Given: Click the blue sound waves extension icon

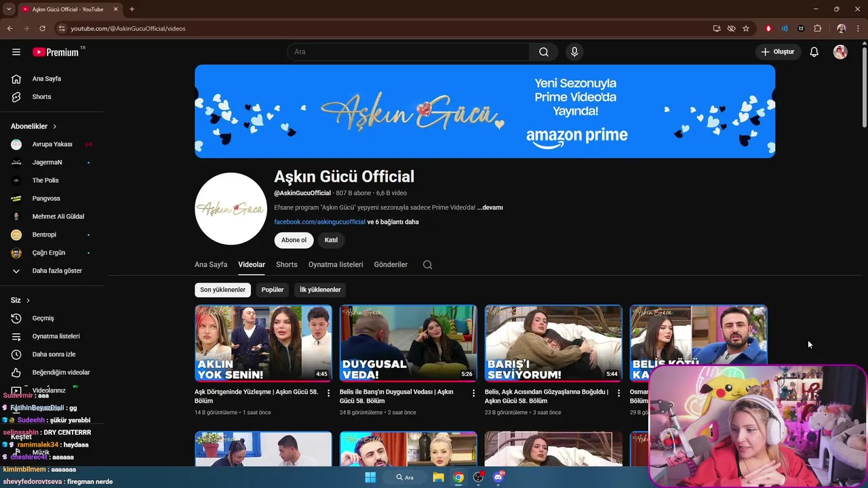Looking at the screenshot, I should coord(785,28).
